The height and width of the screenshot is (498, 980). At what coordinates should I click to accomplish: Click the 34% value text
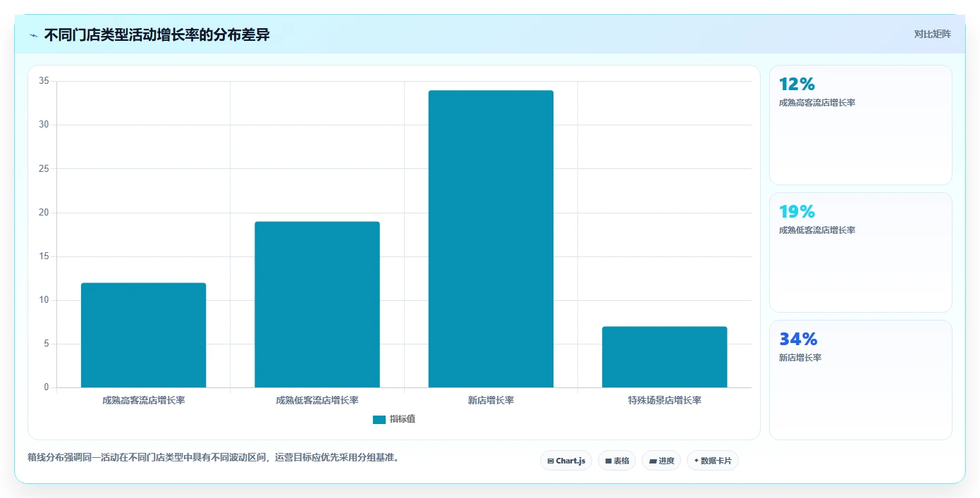[x=798, y=339]
